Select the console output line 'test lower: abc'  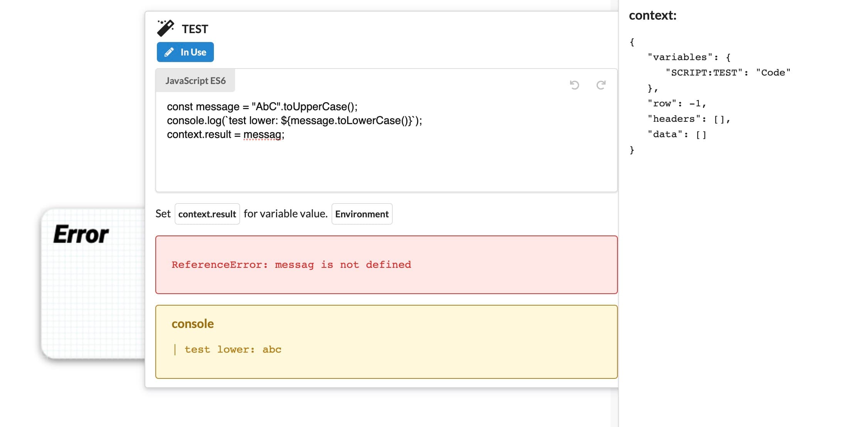[233, 349]
